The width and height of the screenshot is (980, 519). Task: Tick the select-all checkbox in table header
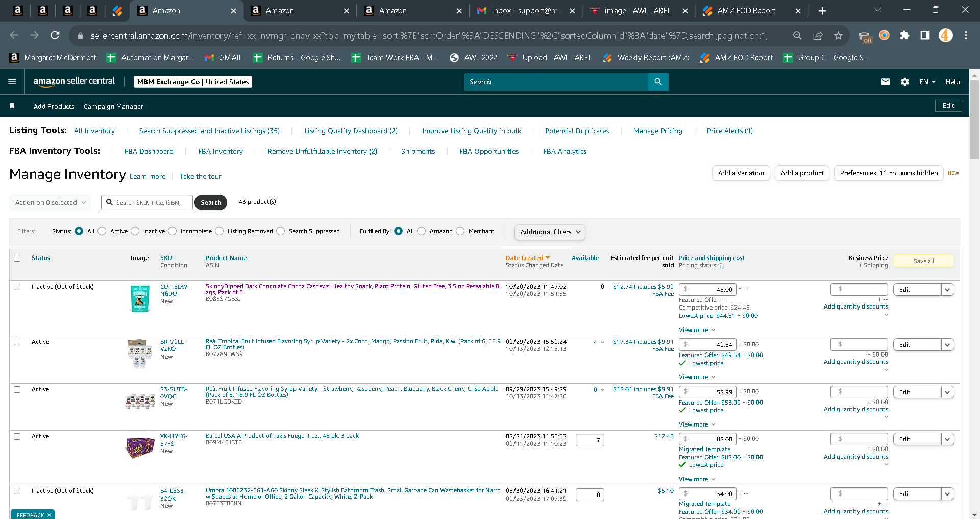tap(17, 258)
